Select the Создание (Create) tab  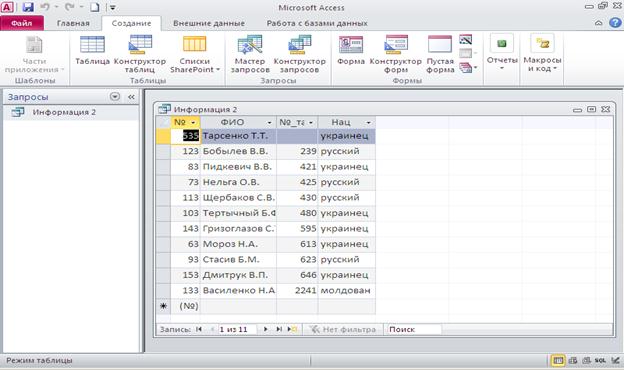pyautogui.click(x=131, y=23)
